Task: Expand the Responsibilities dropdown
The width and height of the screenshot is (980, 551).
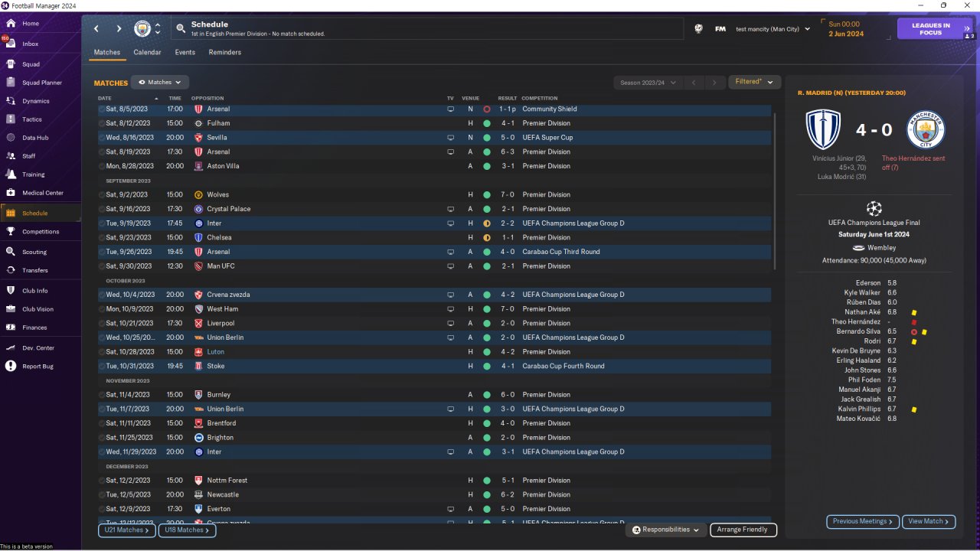Action: point(666,530)
